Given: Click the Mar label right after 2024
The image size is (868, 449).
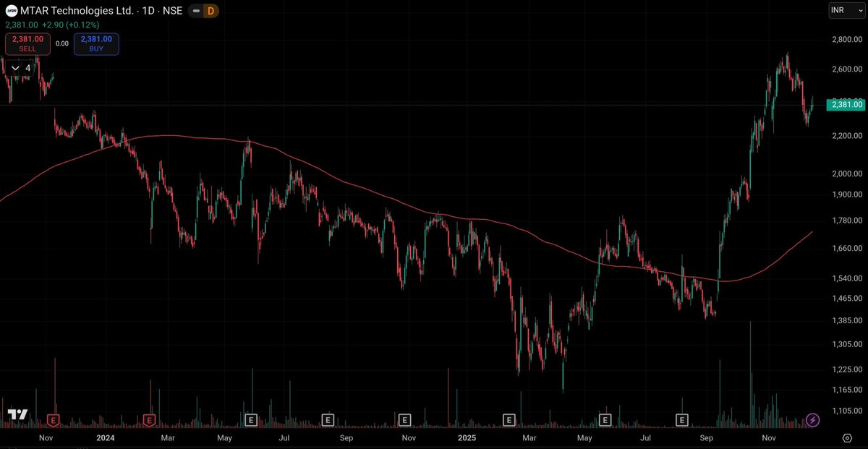Looking at the screenshot, I should coord(167,438).
